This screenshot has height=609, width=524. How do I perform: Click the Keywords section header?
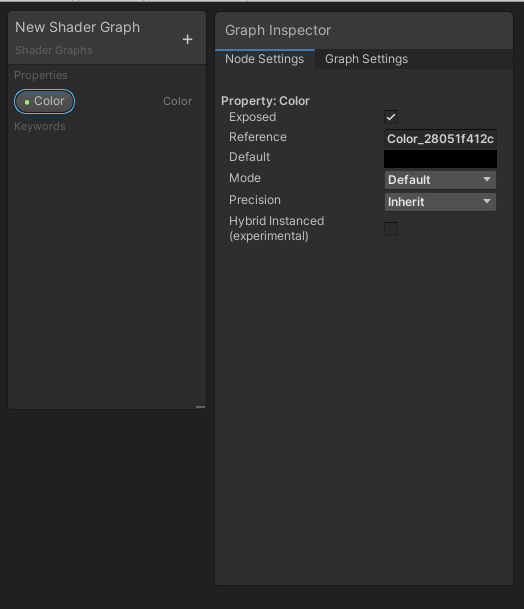[40, 126]
